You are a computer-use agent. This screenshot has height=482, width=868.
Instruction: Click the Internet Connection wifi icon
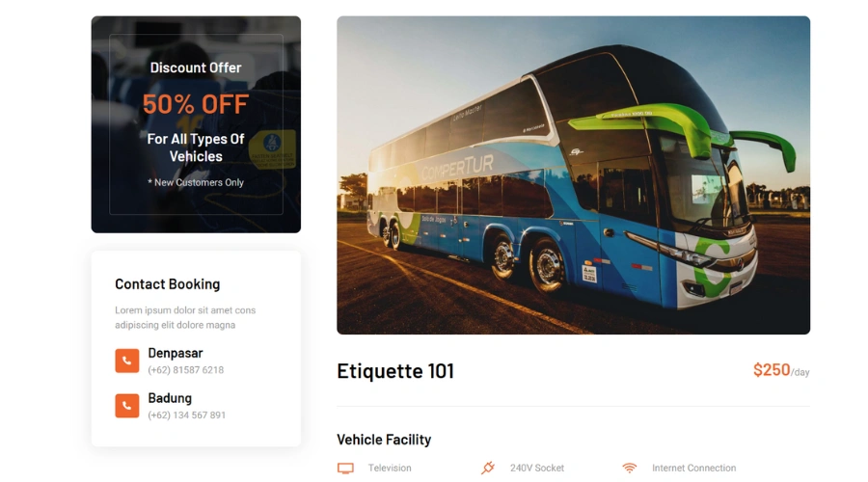pos(630,468)
